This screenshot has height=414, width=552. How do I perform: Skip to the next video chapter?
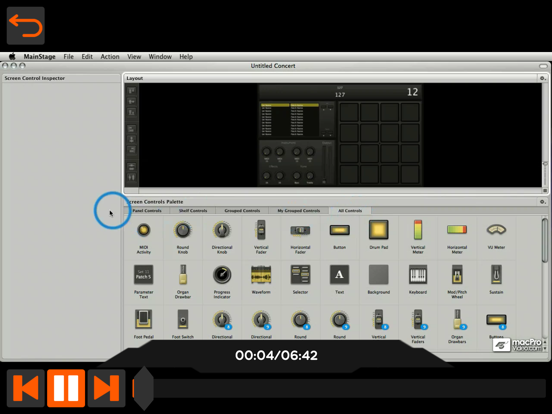click(106, 388)
